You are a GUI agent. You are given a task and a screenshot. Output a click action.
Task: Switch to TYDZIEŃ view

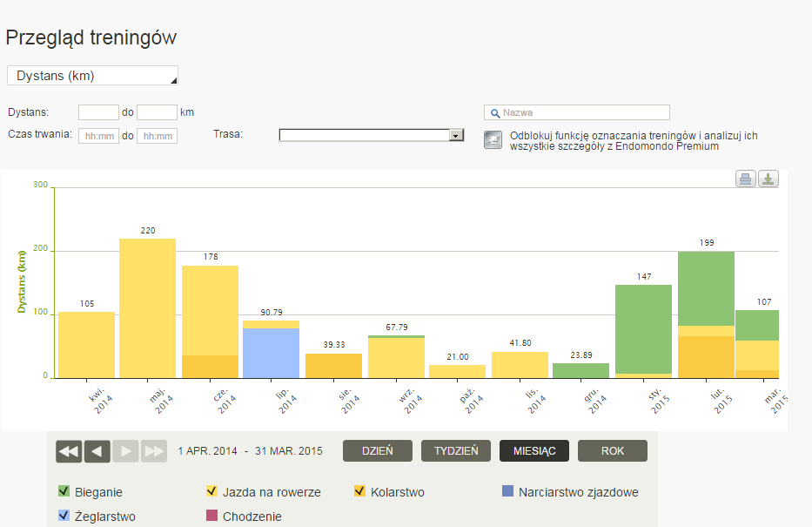click(455, 451)
